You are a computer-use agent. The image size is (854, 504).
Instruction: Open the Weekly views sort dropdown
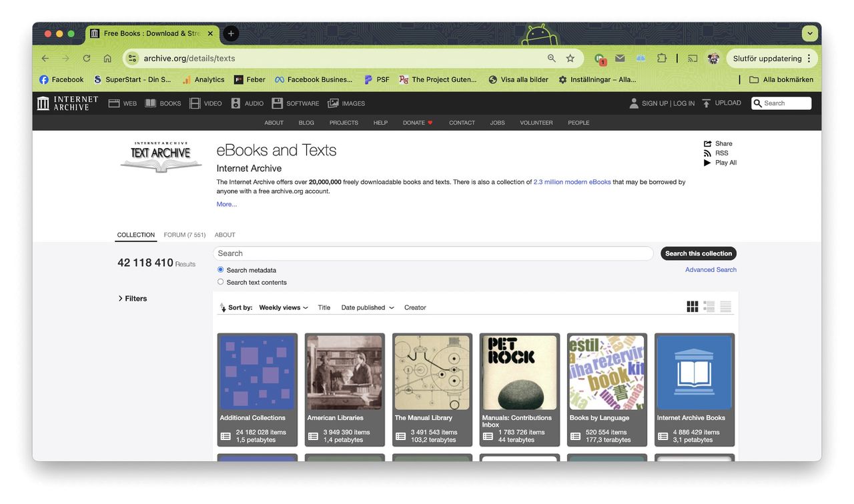click(x=283, y=307)
